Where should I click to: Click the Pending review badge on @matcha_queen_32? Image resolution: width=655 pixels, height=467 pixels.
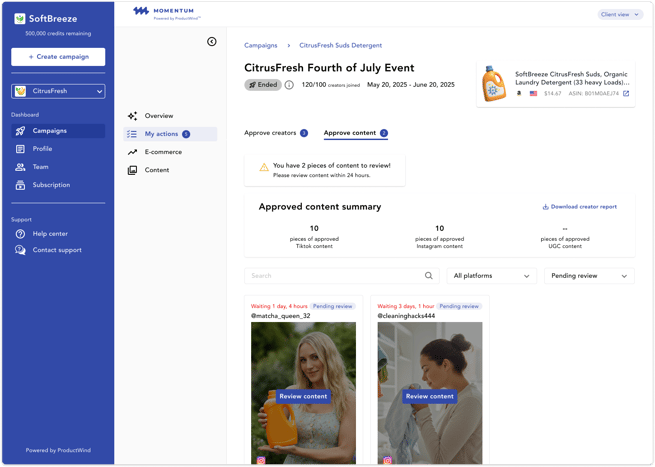[x=333, y=306]
